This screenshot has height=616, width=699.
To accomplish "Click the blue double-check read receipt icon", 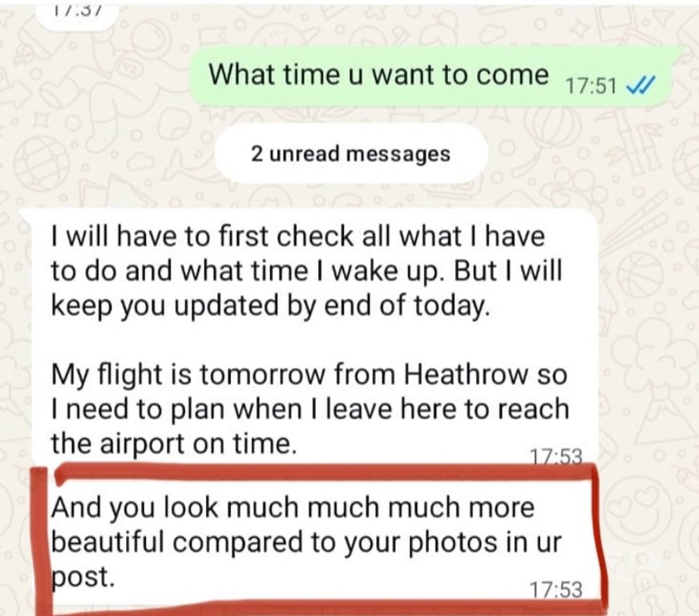I will [x=640, y=84].
